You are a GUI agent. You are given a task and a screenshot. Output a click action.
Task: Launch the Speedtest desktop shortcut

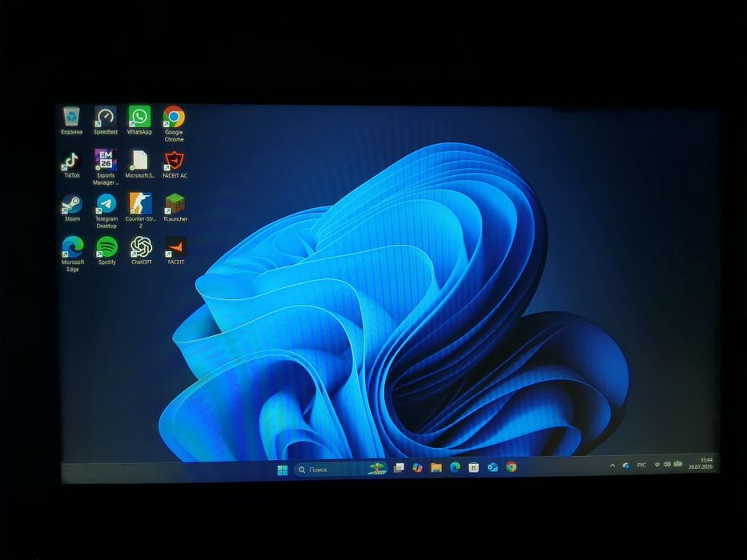point(106,121)
